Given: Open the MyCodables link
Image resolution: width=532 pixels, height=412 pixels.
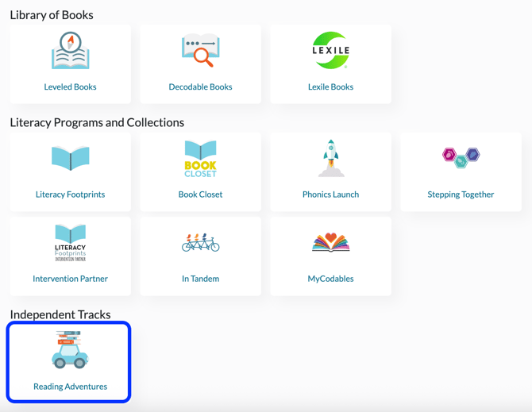Looking at the screenshot, I should point(331,279).
